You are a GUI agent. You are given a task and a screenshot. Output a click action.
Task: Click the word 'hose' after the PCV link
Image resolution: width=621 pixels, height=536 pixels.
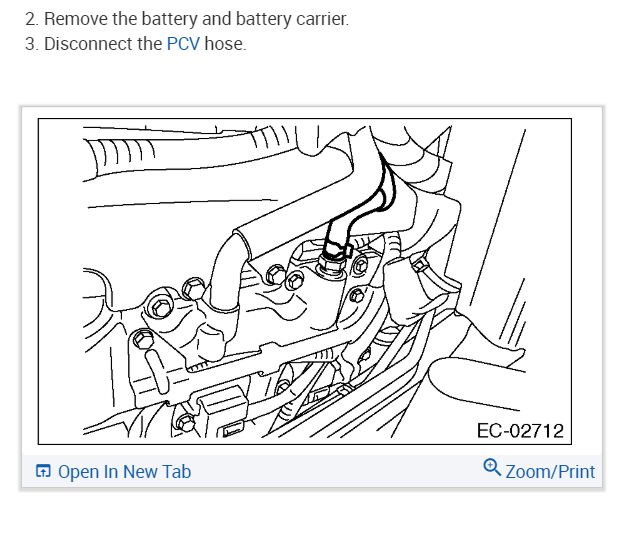point(223,44)
